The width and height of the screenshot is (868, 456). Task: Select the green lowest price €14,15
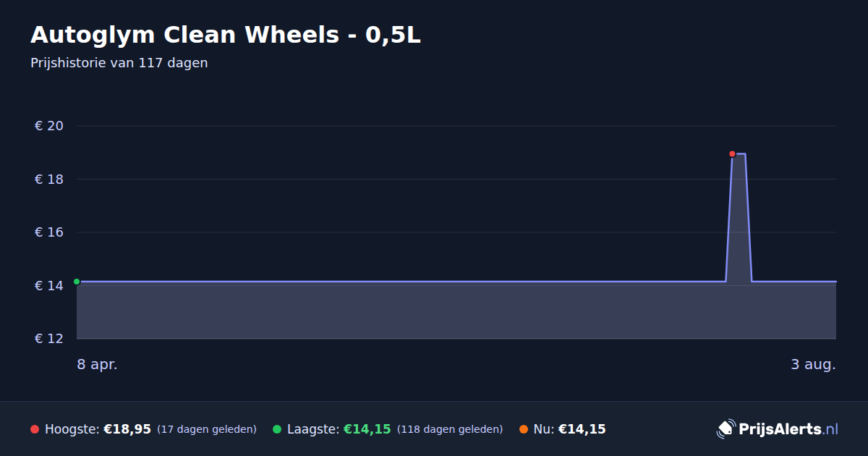(x=367, y=429)
